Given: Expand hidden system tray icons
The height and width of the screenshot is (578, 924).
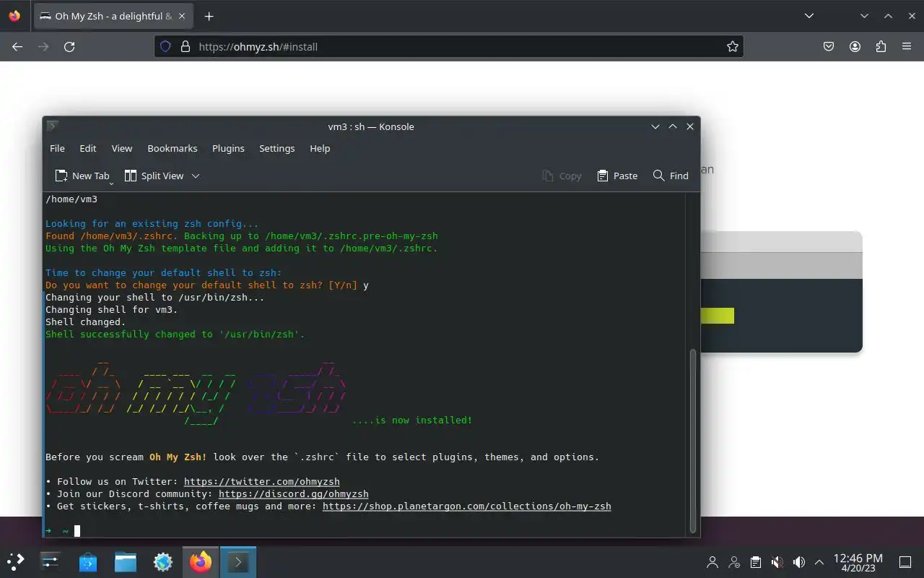Looking at the screenshot, I should [819, 562].
